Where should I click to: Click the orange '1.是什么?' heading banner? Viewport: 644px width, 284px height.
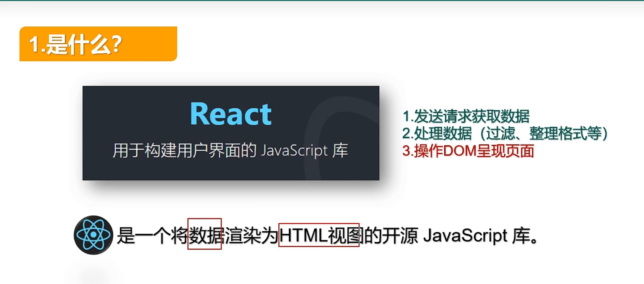pos(98,44)
